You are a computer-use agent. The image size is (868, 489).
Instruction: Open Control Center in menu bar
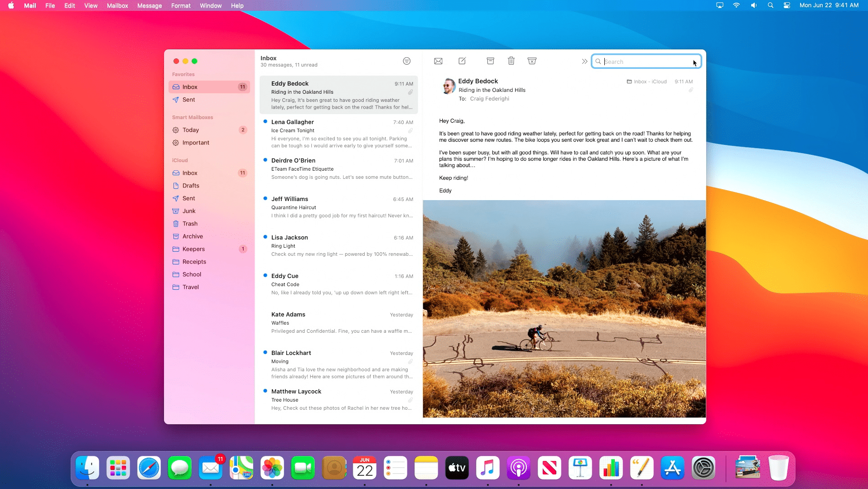[x=787, y=5]
